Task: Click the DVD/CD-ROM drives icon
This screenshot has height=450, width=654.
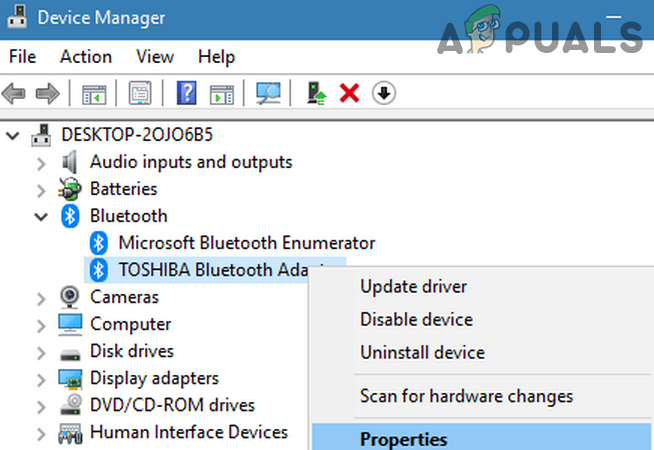Action: [70, 405]
